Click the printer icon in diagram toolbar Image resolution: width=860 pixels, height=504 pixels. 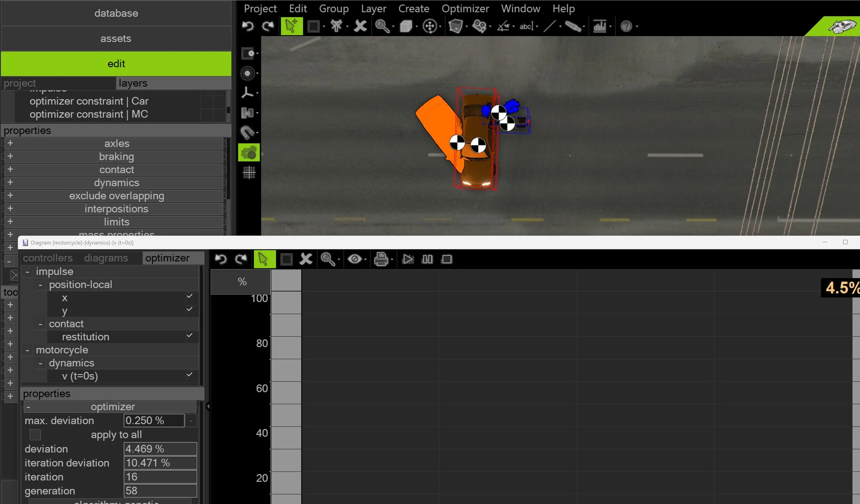(x=381, y=259)
